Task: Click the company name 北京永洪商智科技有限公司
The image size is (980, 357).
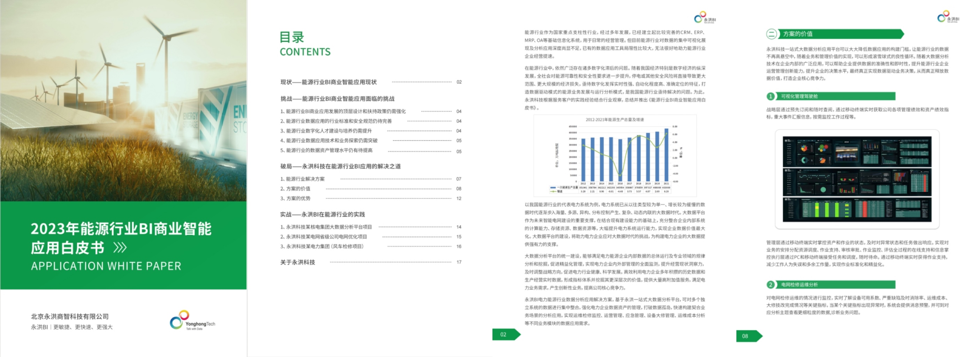Action: pos(70,316)
